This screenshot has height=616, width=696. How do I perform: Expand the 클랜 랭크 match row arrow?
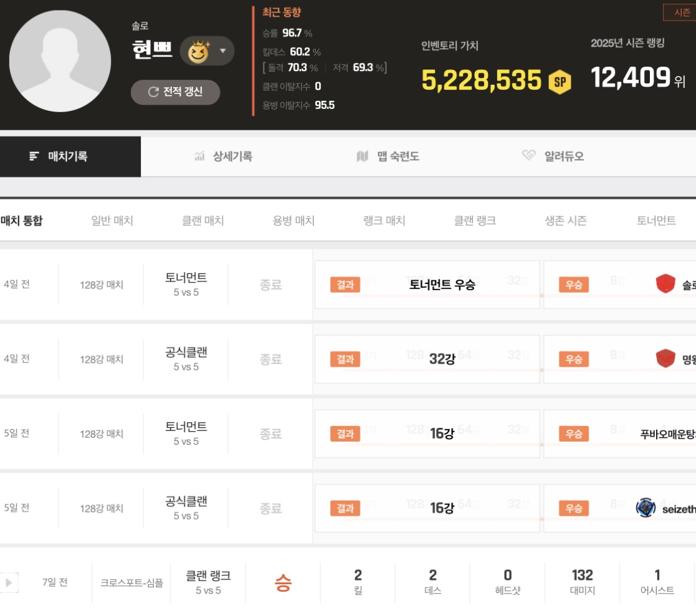tap(9, 583)
